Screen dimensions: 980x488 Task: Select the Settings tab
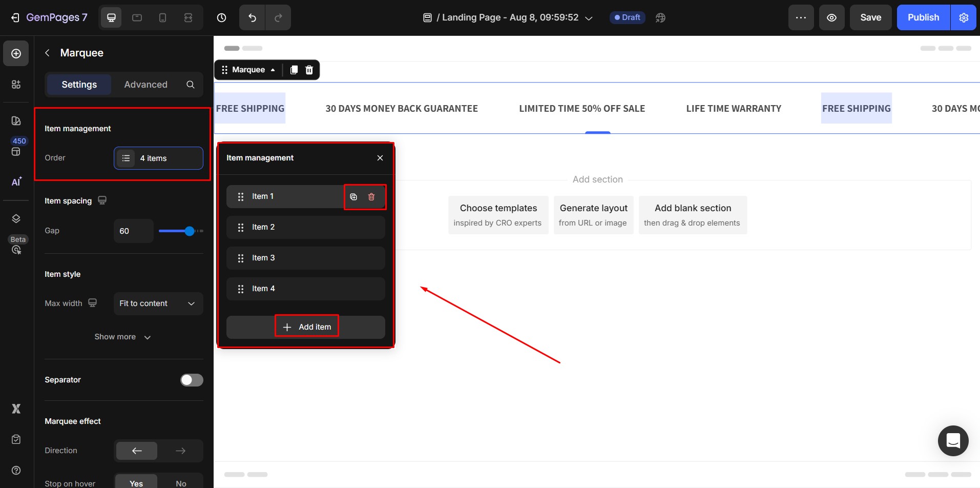(x=79, y=85)
